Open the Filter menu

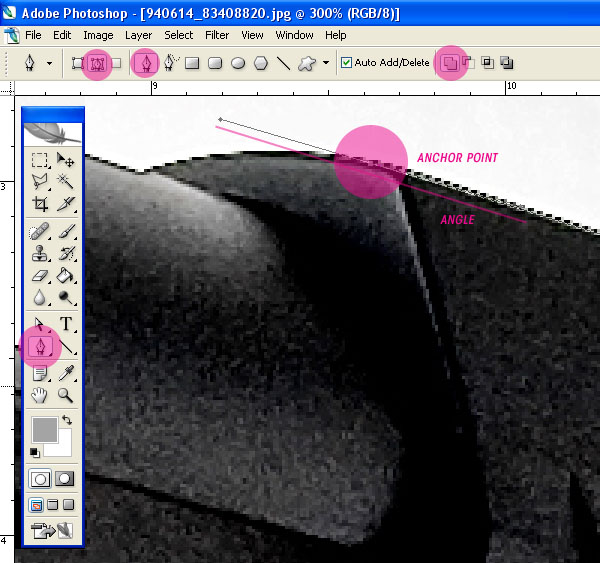click(x=217, y=35)
